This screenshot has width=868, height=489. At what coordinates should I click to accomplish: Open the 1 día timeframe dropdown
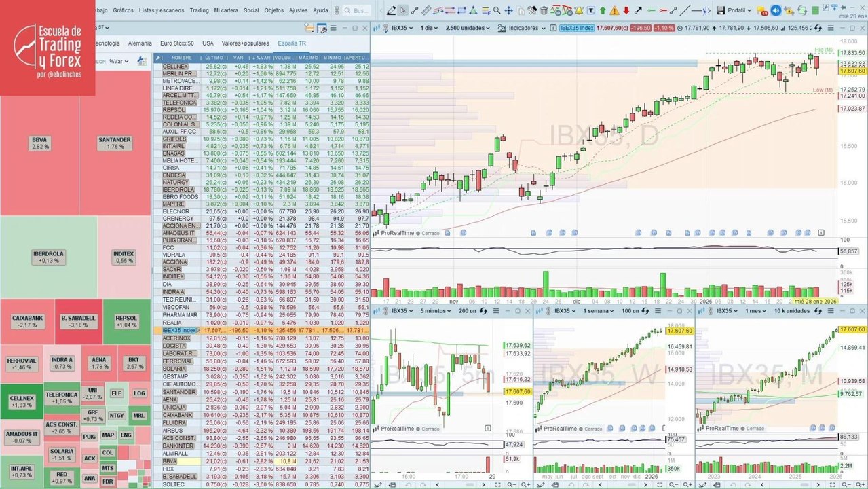coord(429,28)
